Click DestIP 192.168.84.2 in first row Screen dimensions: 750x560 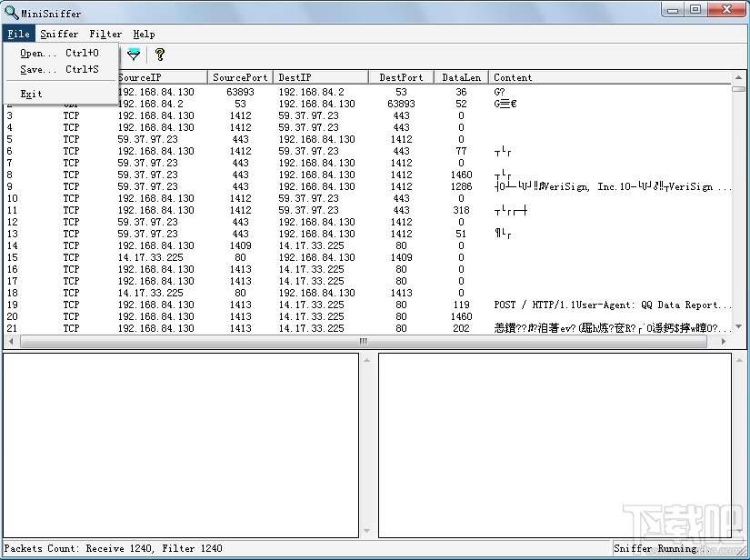(312, 92)
